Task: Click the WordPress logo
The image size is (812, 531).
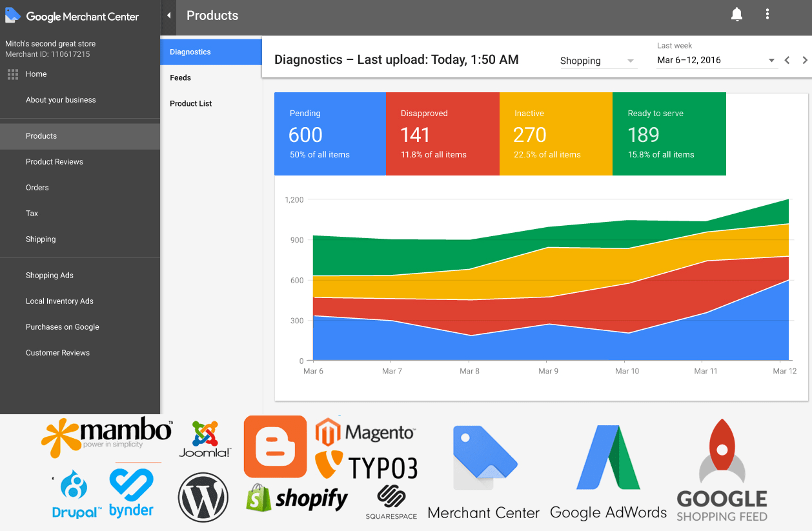Action: tap(203, 497)
